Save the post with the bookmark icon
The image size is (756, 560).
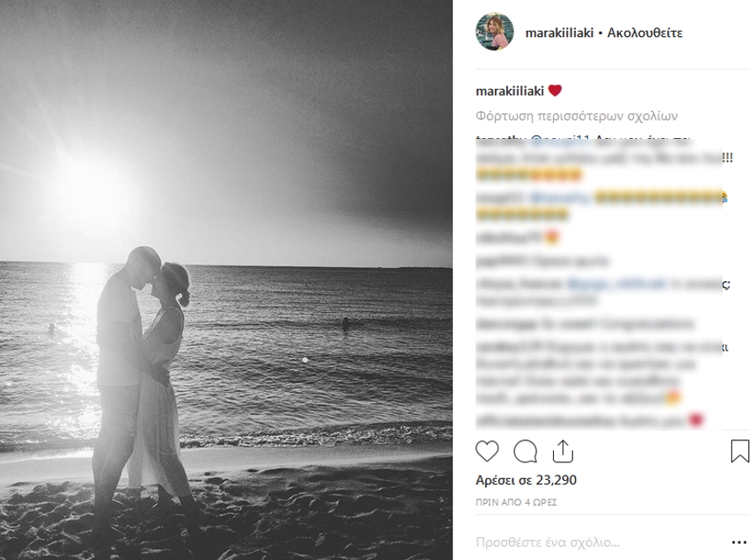click(x=739, y=451)
